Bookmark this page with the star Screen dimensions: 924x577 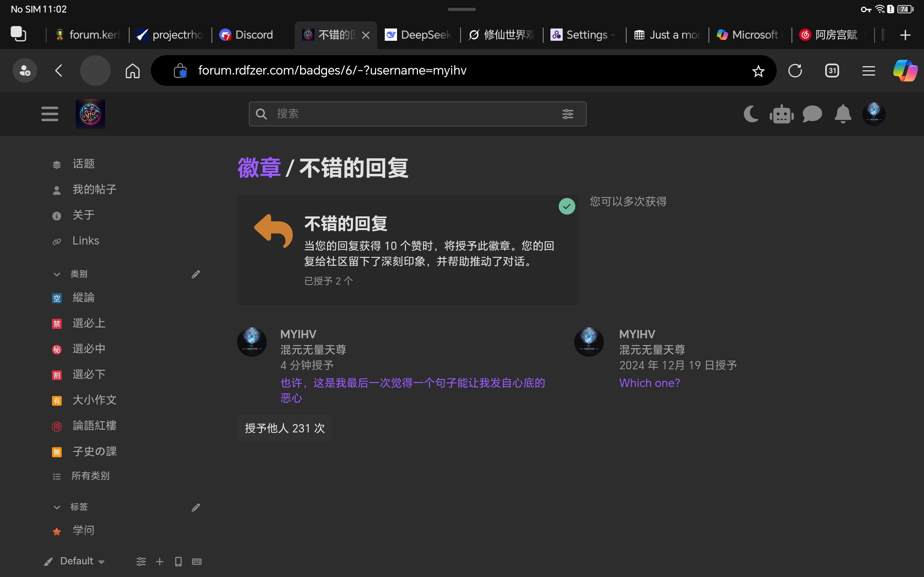(x=758, y=70)
